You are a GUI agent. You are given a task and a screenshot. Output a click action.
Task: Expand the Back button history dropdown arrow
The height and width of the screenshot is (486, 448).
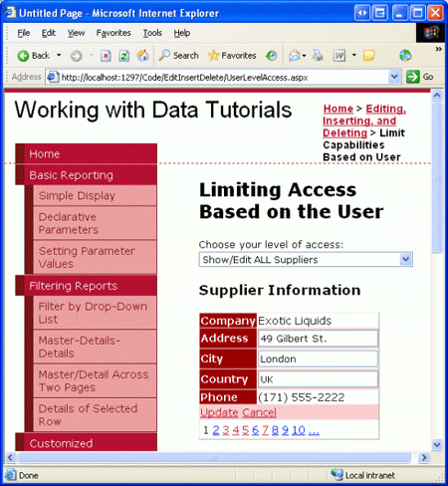pyautogui.click(x=59, y=55)
